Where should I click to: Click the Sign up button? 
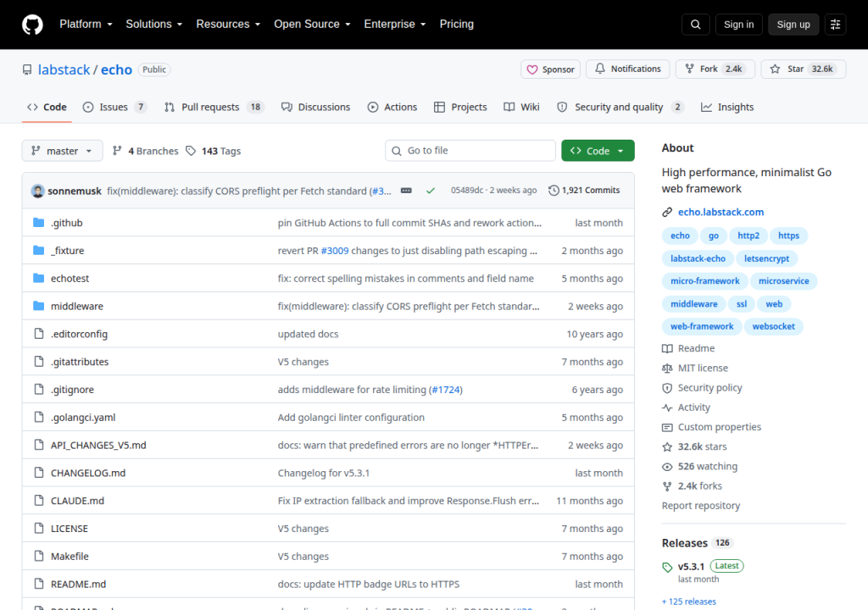point(793,25)
